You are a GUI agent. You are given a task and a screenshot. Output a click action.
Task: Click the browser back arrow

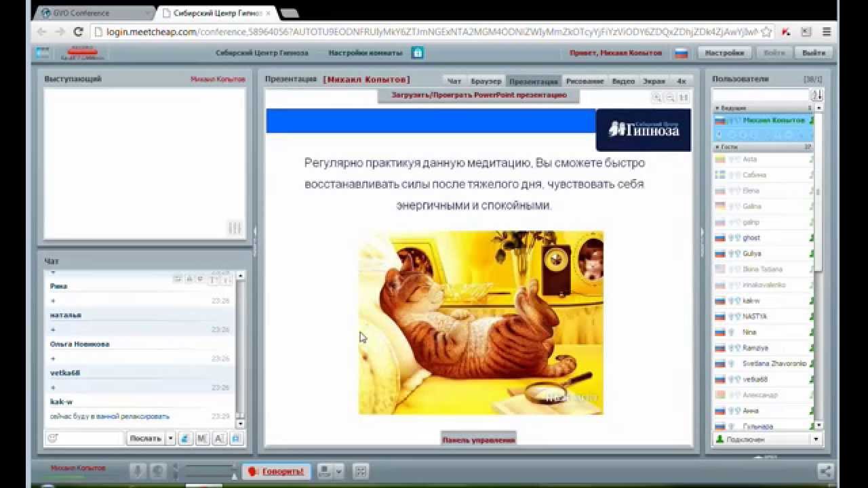coord(42,32)
